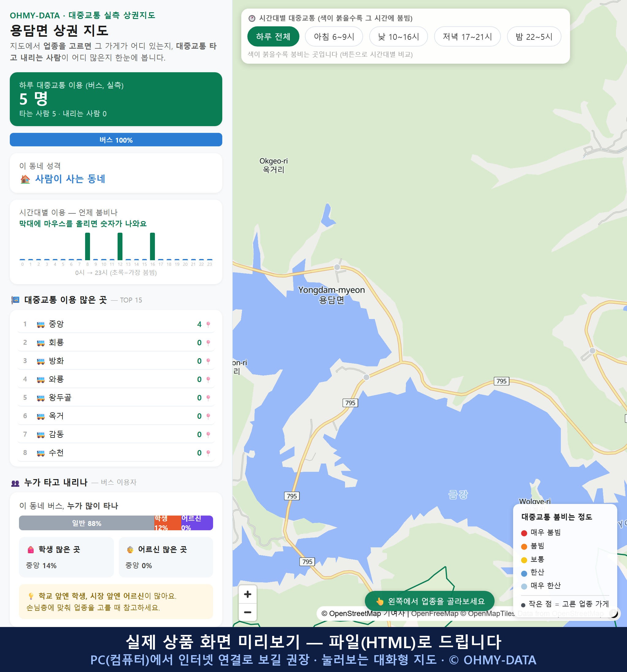Click the house icon by 사람이 사는 동네

tap(25, 179)
